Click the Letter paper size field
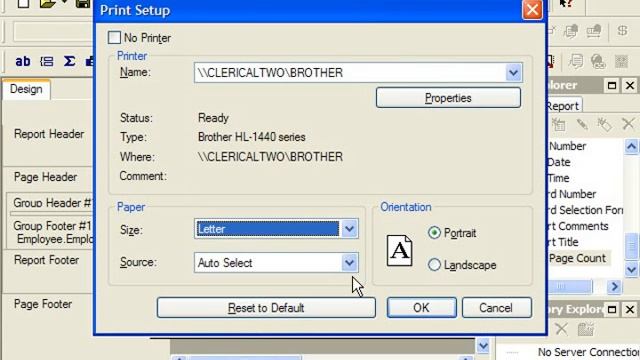This screenshot has width=640, height=360. pyautogui.click(x=268, y=229)
